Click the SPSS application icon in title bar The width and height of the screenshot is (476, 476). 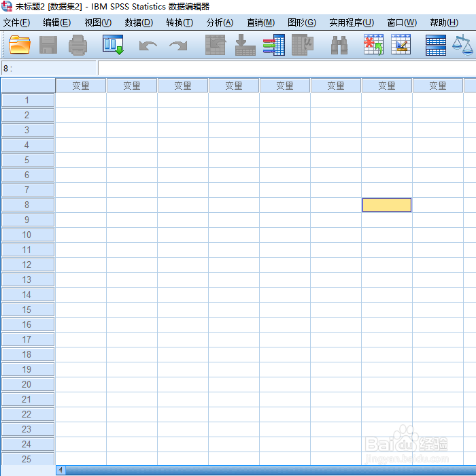click(x=7, y=6)
